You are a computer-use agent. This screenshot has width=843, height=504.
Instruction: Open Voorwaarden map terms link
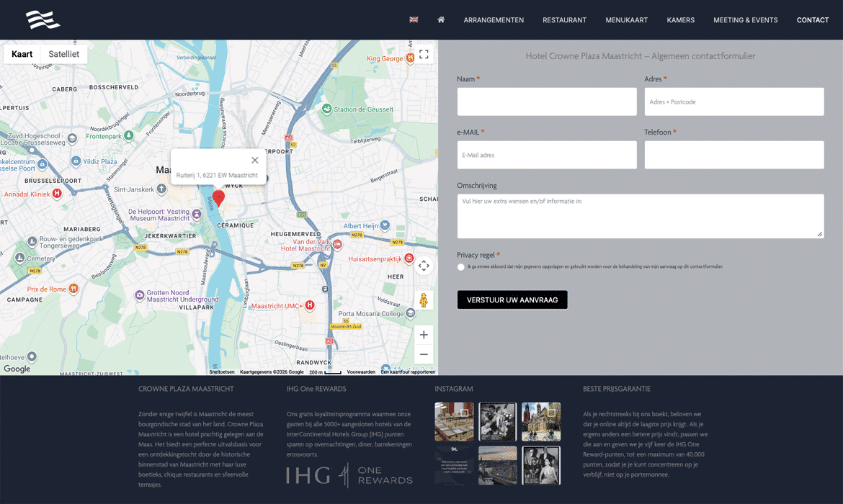click(x=361, y=372)
